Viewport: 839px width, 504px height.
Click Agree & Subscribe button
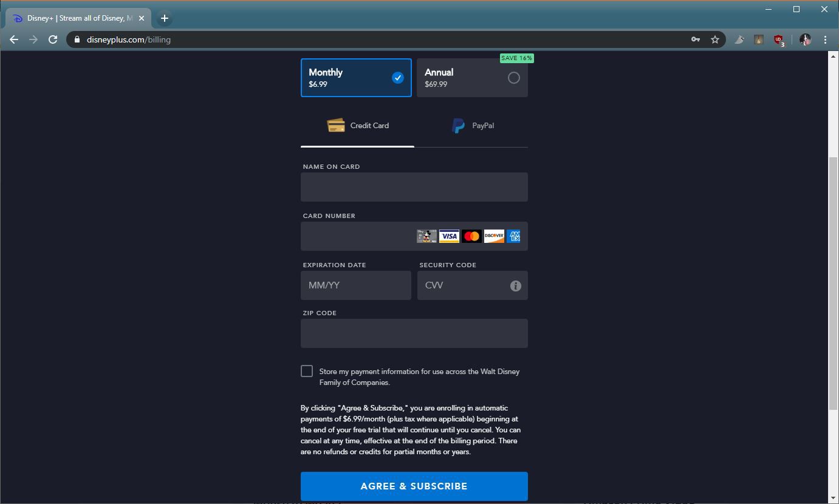coord(414,486)
